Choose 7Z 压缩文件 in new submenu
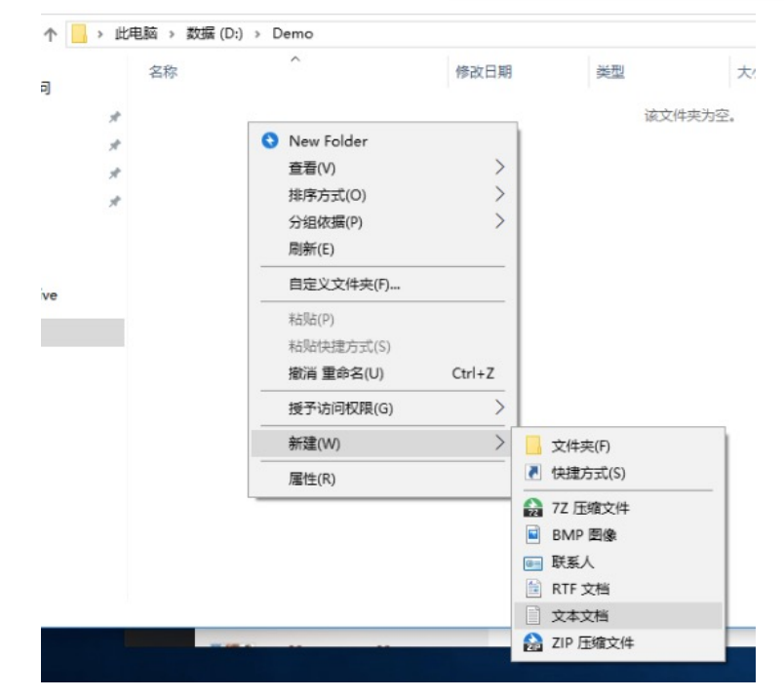The height and width of the screenshot is (698, 784). [x=618, y=508]
